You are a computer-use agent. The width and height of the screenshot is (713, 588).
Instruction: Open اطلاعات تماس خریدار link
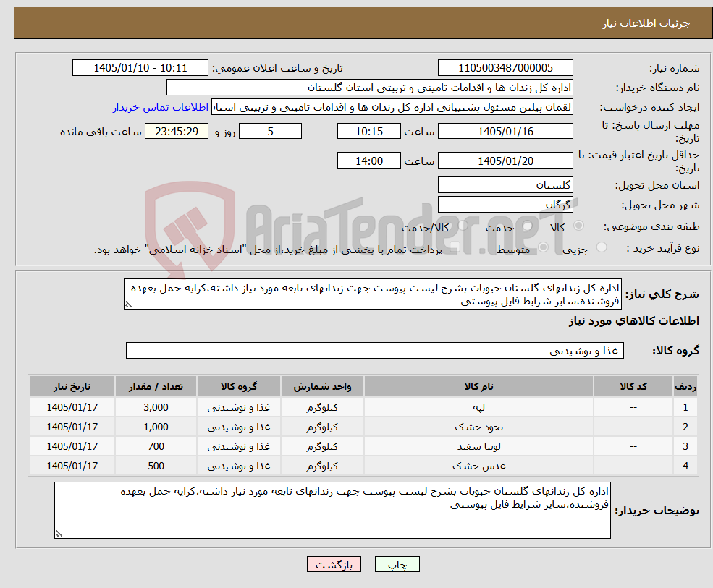[161, 107]
